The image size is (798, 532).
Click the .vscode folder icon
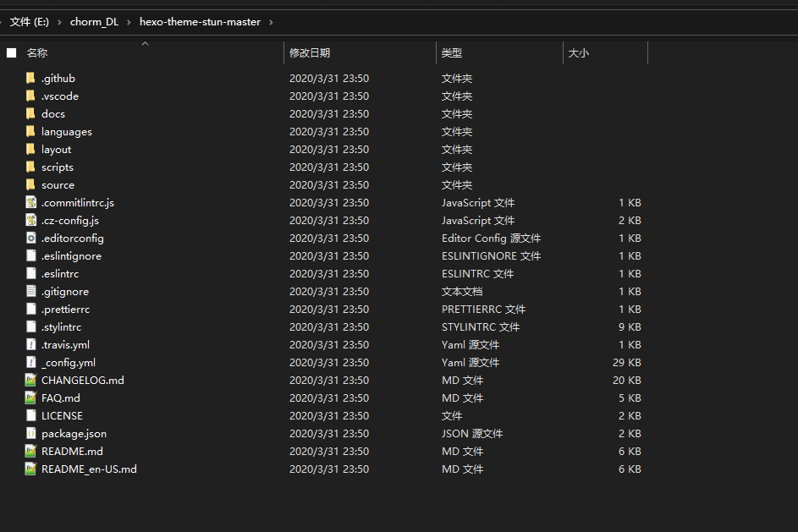[31, 96]
